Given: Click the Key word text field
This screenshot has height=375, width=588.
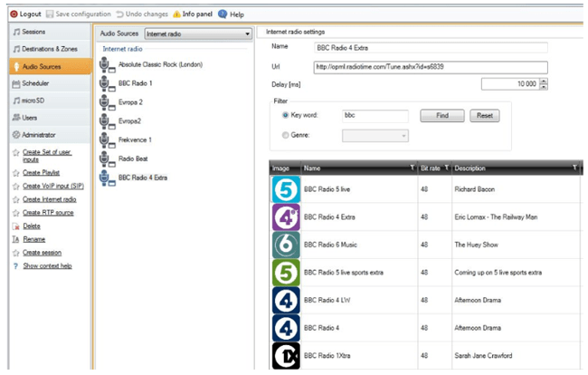Looking at the screenshot, I should coord(375,116).
